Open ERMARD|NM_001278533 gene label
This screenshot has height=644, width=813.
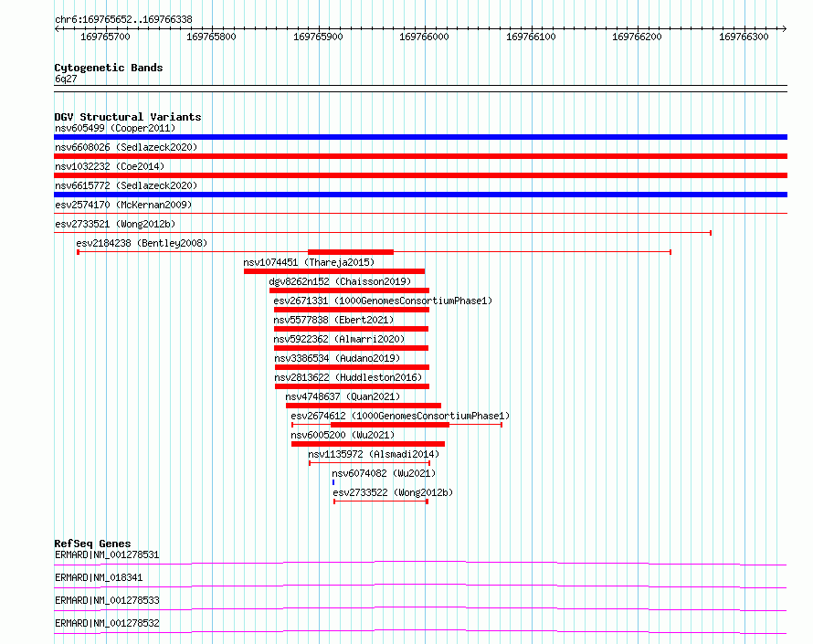(107, 600)
